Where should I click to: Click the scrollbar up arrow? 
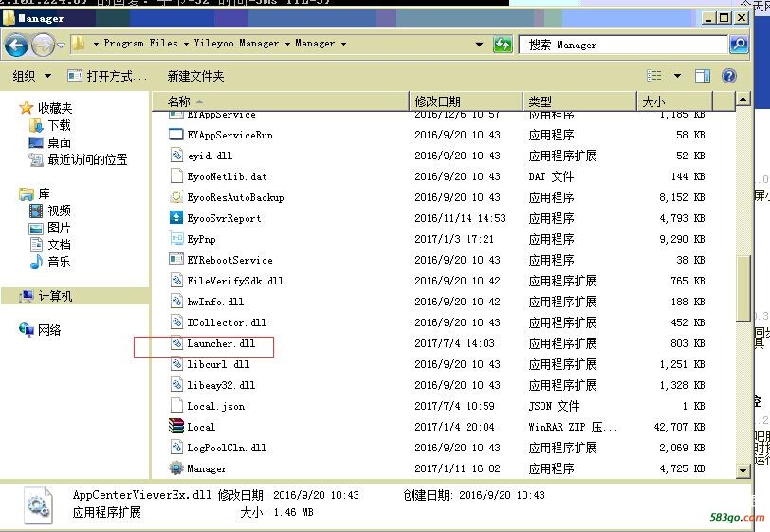[743, 100]
